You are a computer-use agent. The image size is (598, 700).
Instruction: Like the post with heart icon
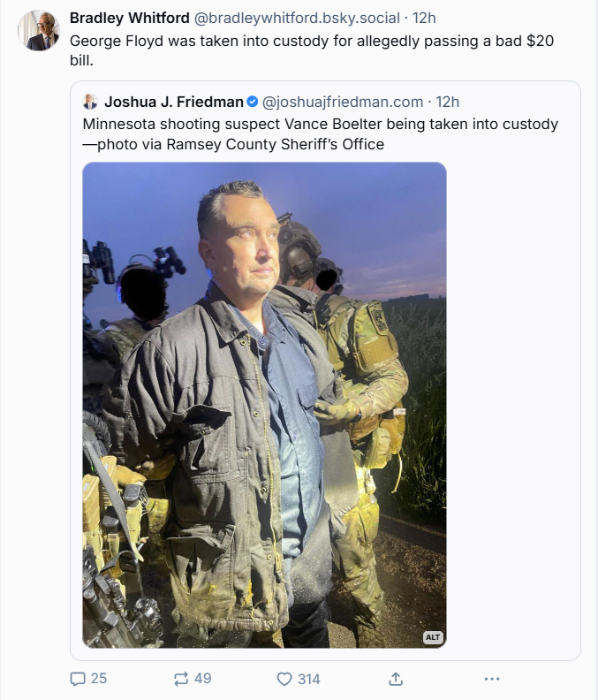pyautogui.click(x=284, y=679)
